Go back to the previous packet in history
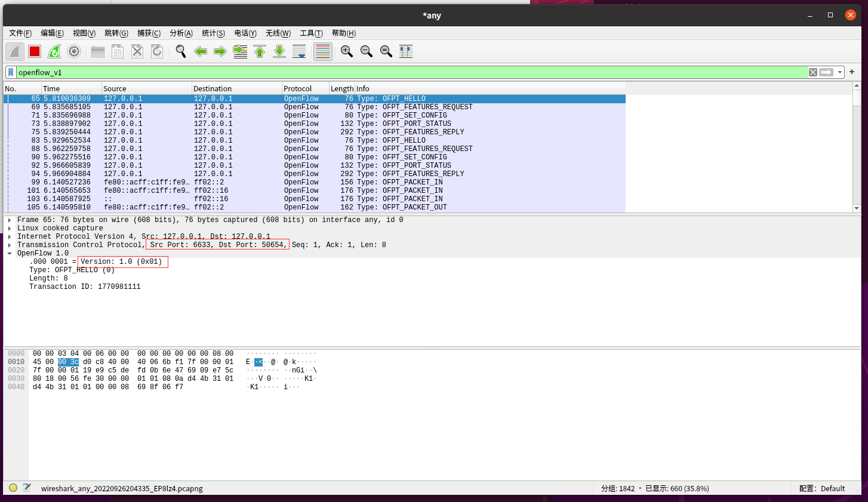The image size is (868, 502). [201, 51]
